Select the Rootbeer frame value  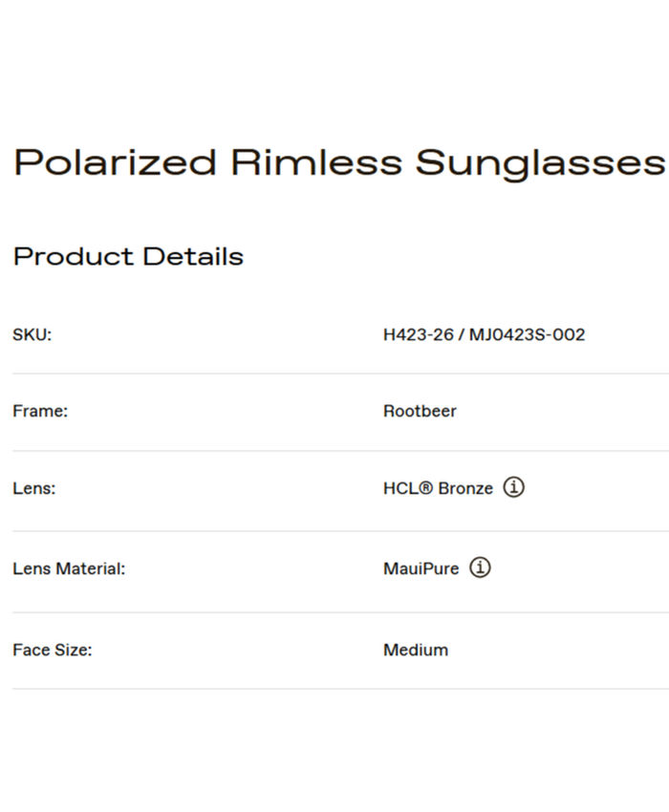pyautogui.click(x=420, y=411)
